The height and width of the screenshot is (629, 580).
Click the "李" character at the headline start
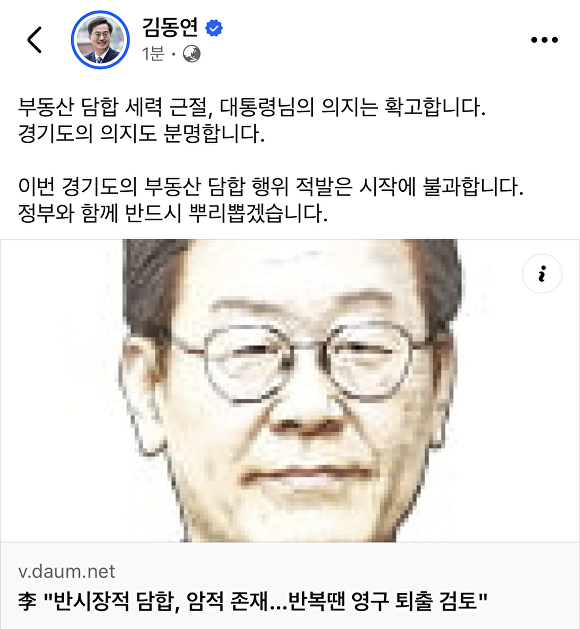coord(27,601)
